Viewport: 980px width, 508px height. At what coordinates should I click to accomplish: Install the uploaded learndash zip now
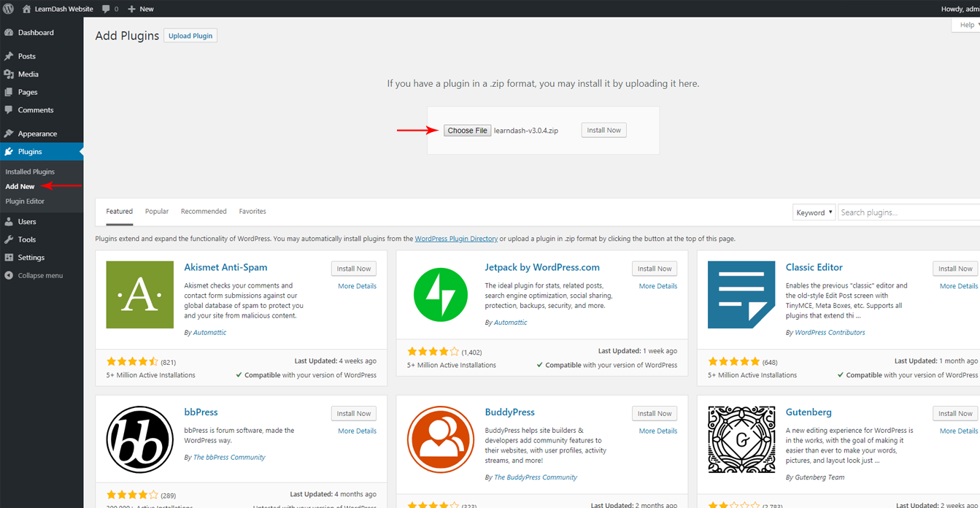(x=604, y=130)
